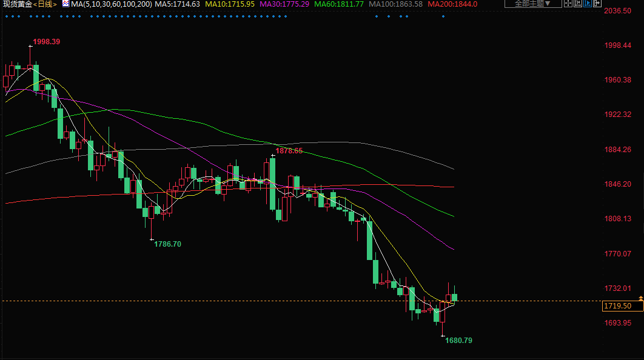The width and height of the screenshot is (644, 360).
Task: Select the MA200 red legend value
Action: (x=452, y=4)
